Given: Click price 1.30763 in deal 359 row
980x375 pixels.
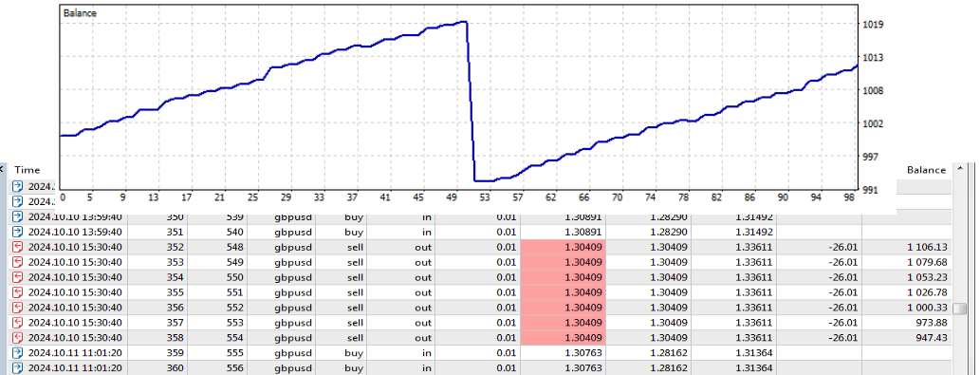Looking at the screenshot, I should pos(583,352).
